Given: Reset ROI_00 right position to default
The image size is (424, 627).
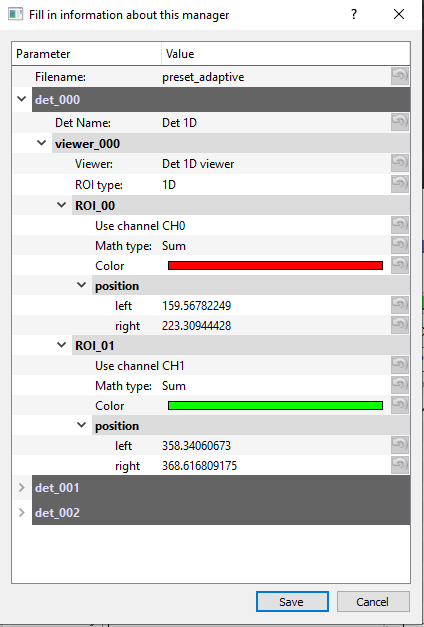Looking at the screenshot, I should [400, 325].
